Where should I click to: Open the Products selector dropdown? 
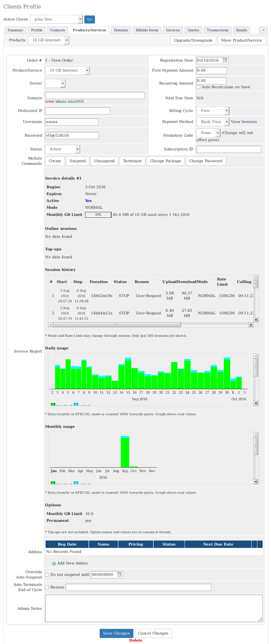click(x=49, y=40)
